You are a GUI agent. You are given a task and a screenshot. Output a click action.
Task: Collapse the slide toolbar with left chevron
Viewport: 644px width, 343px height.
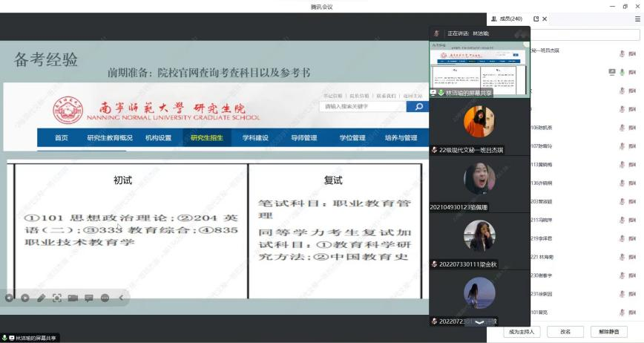[121, 298]
